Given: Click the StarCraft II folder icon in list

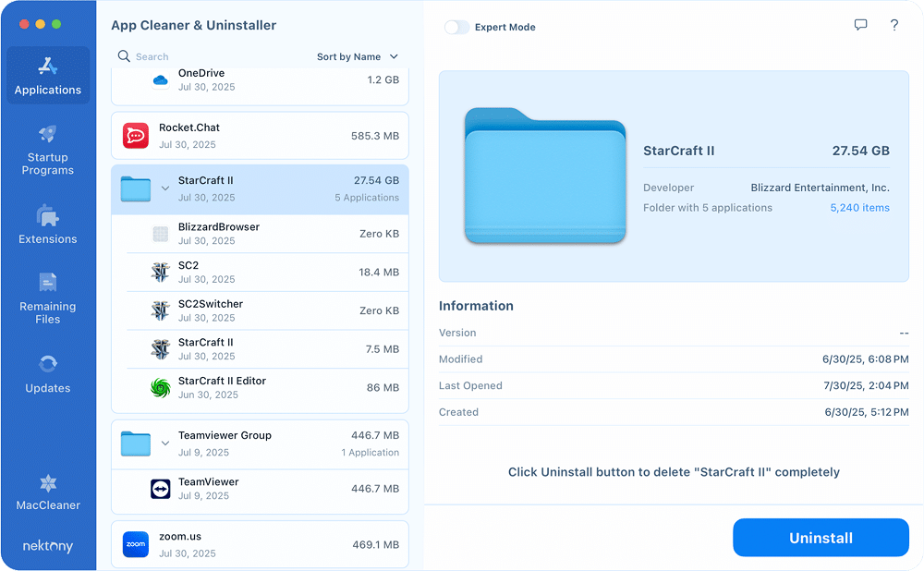Looking at the screenshot, I should [x=136, y=189].
